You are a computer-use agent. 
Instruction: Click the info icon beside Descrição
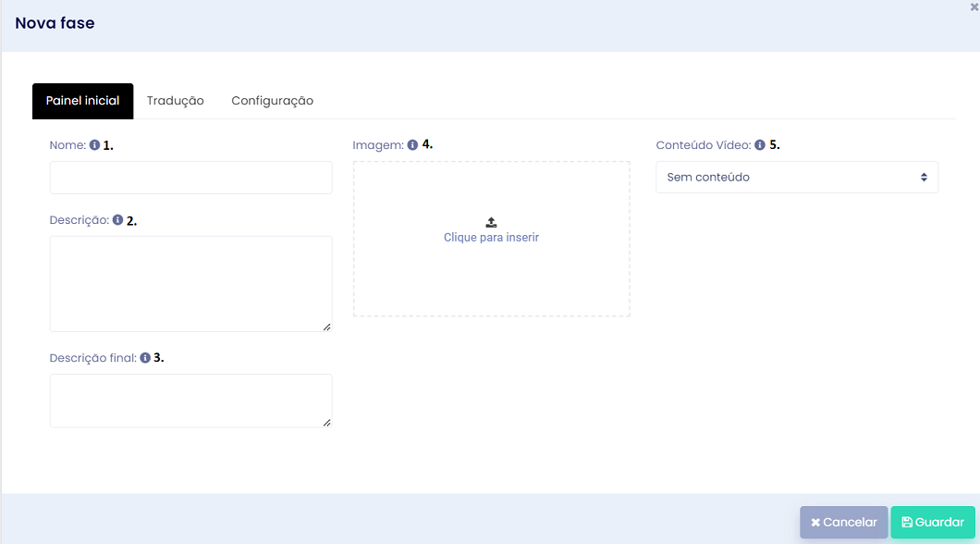[x=117, y=220]
